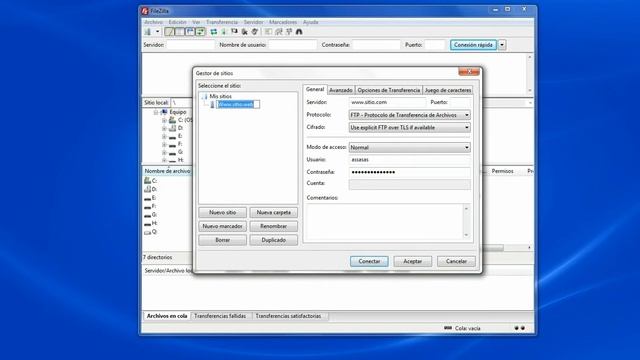This screenshot has width=640, height=360.
Task: Click the Comentarios text area
Action: pyautogui.click(x=385, y=222)
